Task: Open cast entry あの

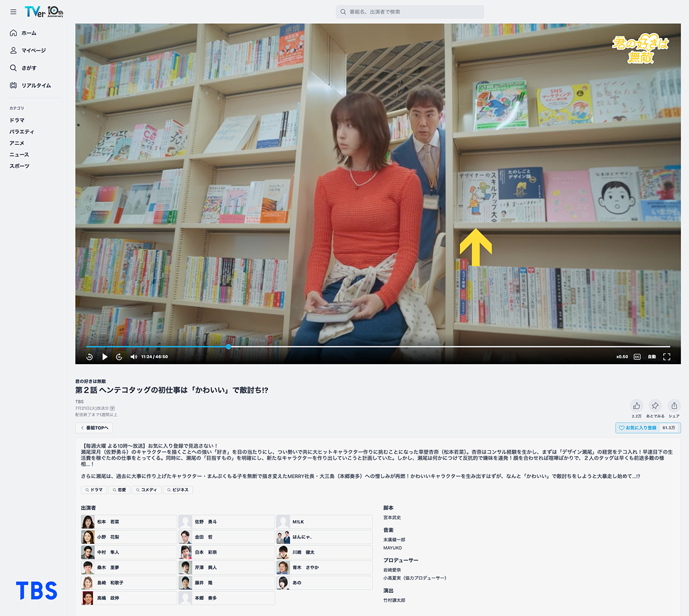Action: [325, 583]
